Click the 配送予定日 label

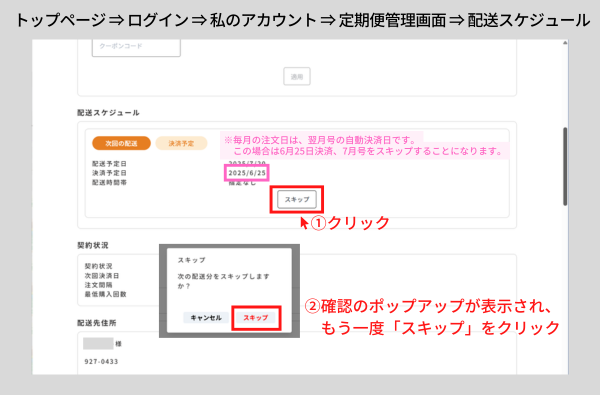click(x=109, y=164)
